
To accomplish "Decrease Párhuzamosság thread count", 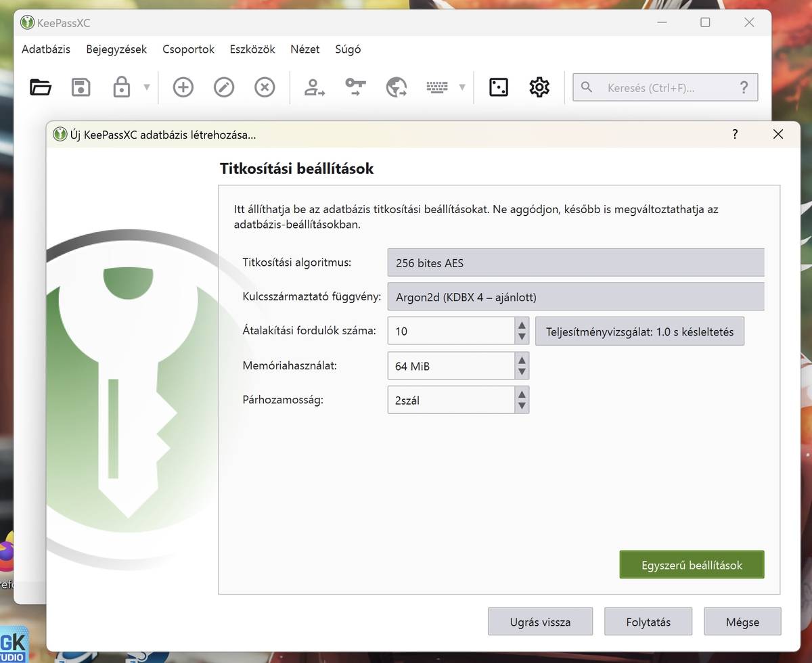I will point(522,406).
